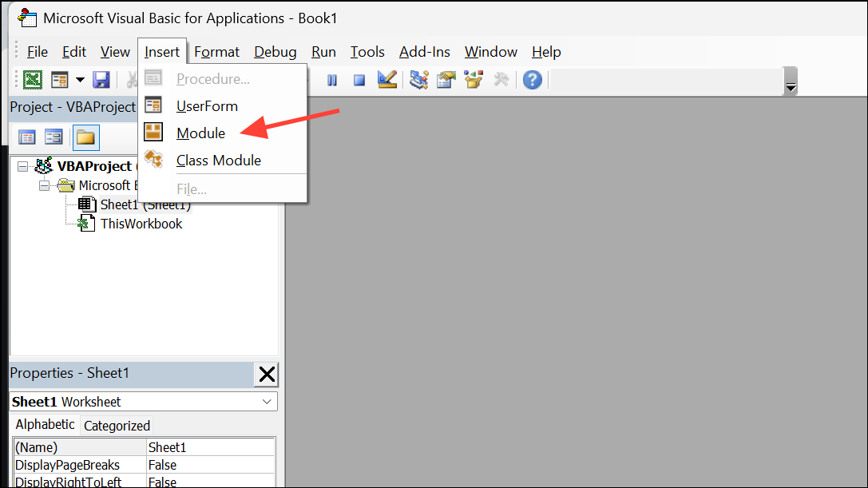Click the Reset (stop) toolbar icon
Viewport: 868px width, 488px height.
click(359, 81)
